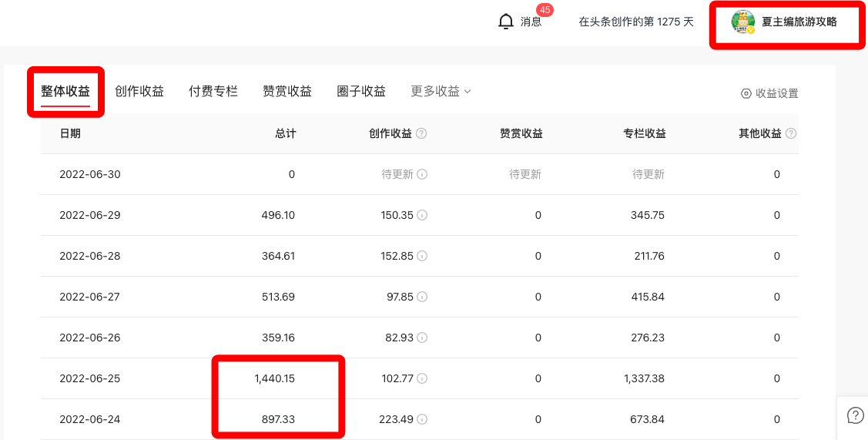868x440 pixels.
Task: Click the 专栏收益 column header
Action: 645,133
